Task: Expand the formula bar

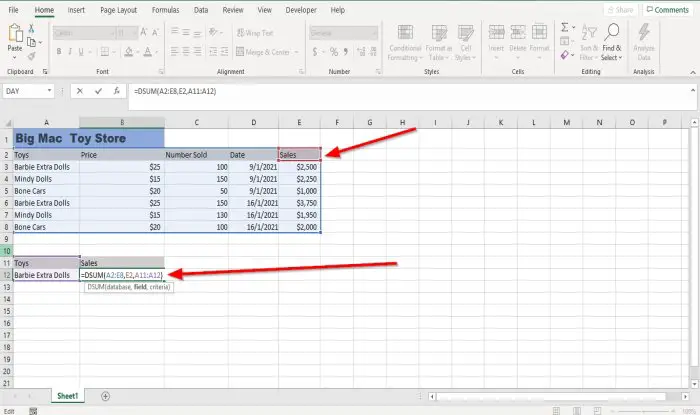Action: coord(692,90)
